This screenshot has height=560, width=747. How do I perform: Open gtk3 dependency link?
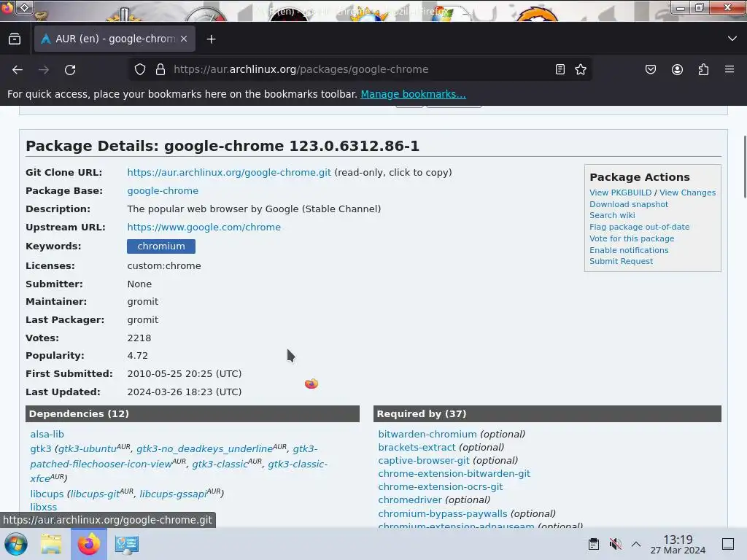coord(41,448)
